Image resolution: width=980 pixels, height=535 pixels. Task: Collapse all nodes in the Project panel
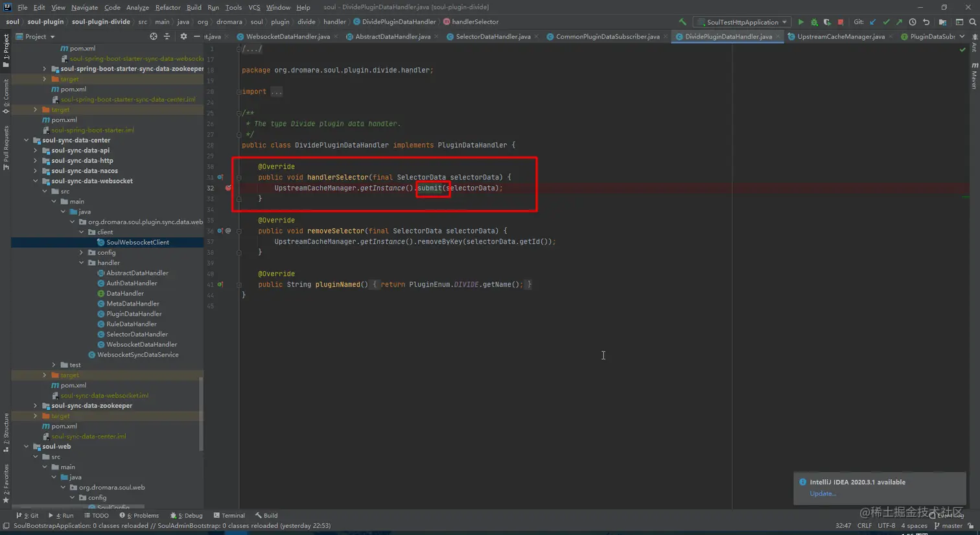click(167, 37)
